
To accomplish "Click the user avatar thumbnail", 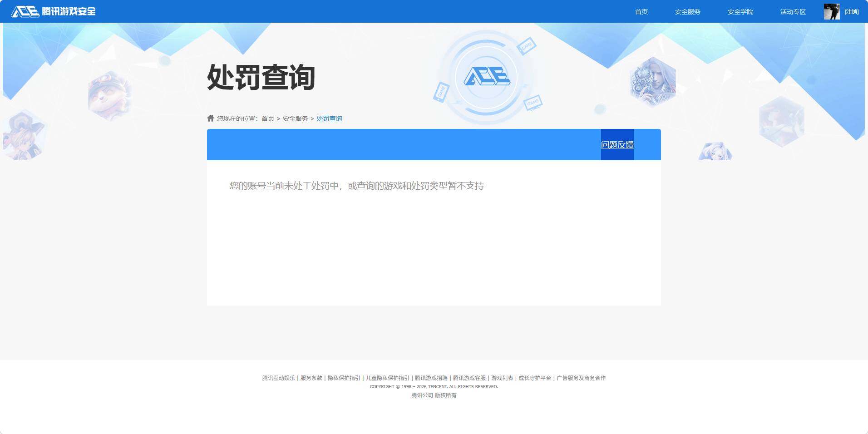I will [832, 11].
